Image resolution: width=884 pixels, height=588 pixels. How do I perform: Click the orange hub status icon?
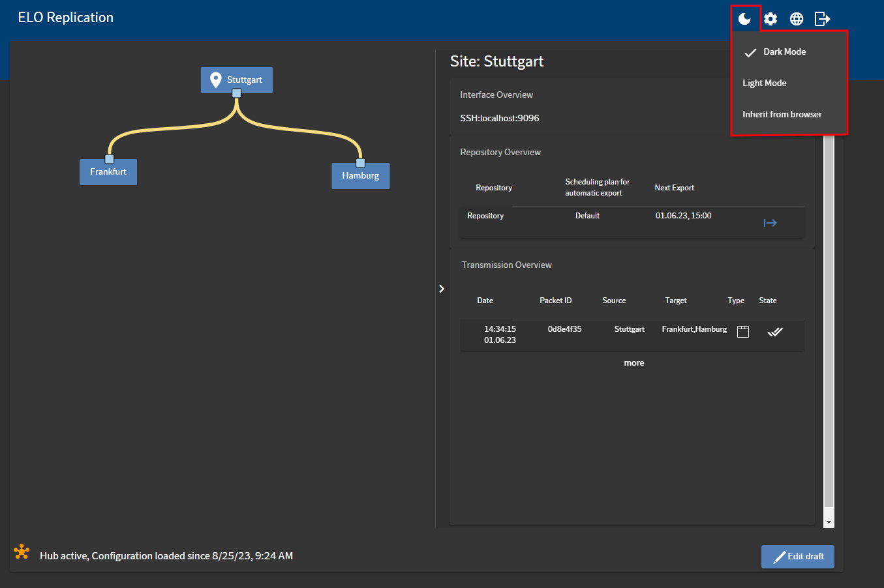pyautogui.click(x=22, y=552)
